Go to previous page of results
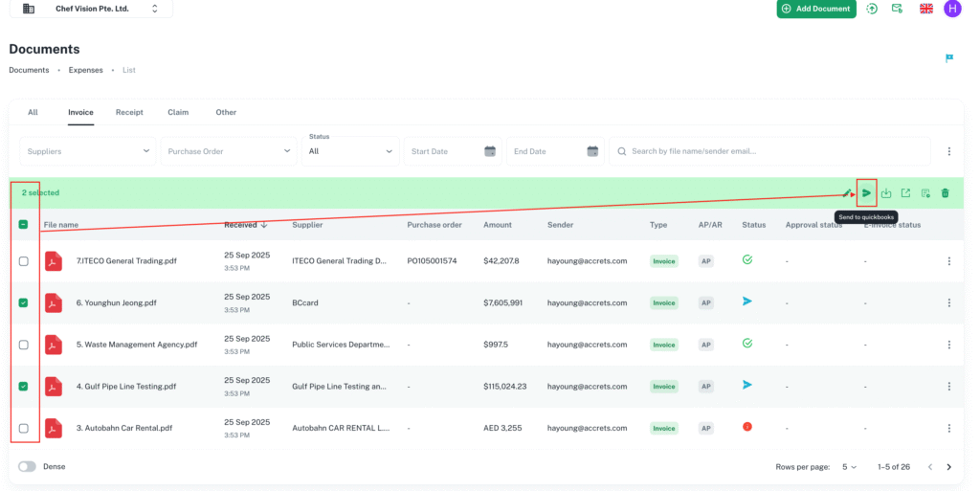This screenshot has height=491, width=980. pyautogui.click(x=930, y=467)
